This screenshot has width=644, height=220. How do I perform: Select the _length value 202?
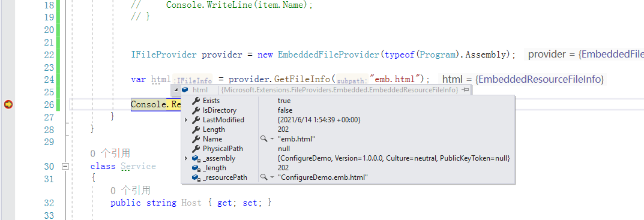point(283,168)
